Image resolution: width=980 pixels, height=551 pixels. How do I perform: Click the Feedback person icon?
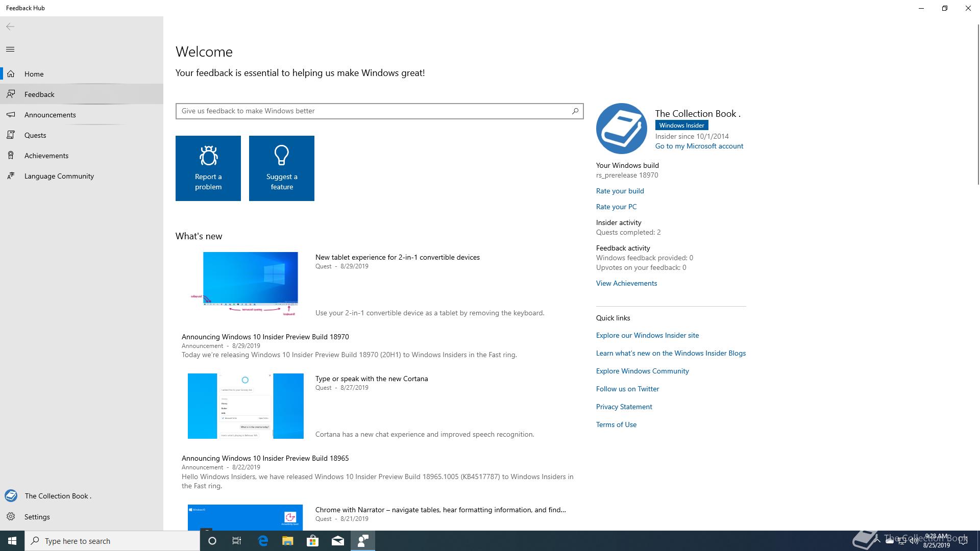(x=11, y=94)
